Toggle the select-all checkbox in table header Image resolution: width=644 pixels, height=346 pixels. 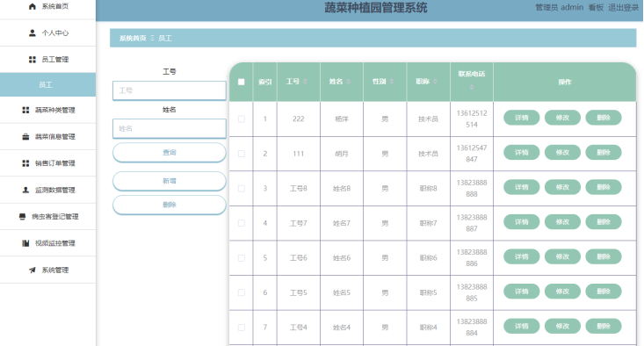coord(242,82)
